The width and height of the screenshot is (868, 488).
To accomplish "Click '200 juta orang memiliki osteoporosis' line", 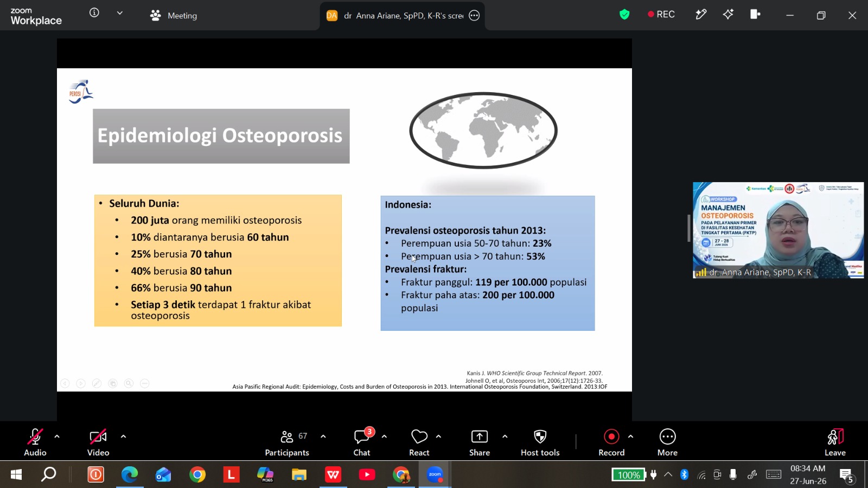I will (x=216, y=220).
